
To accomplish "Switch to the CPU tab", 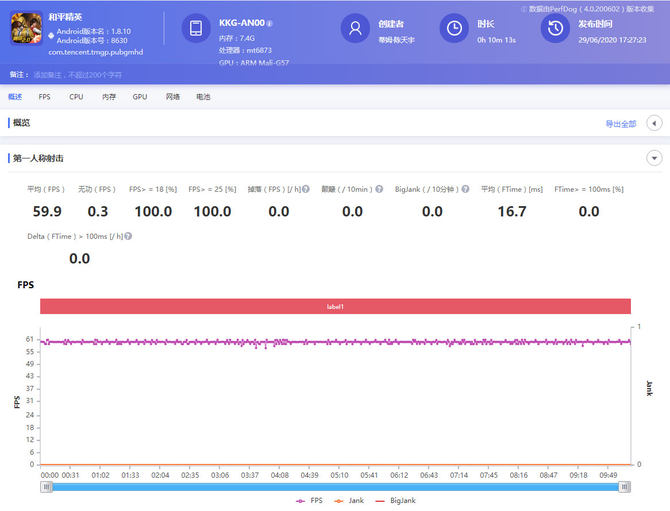I will (76, 97).
